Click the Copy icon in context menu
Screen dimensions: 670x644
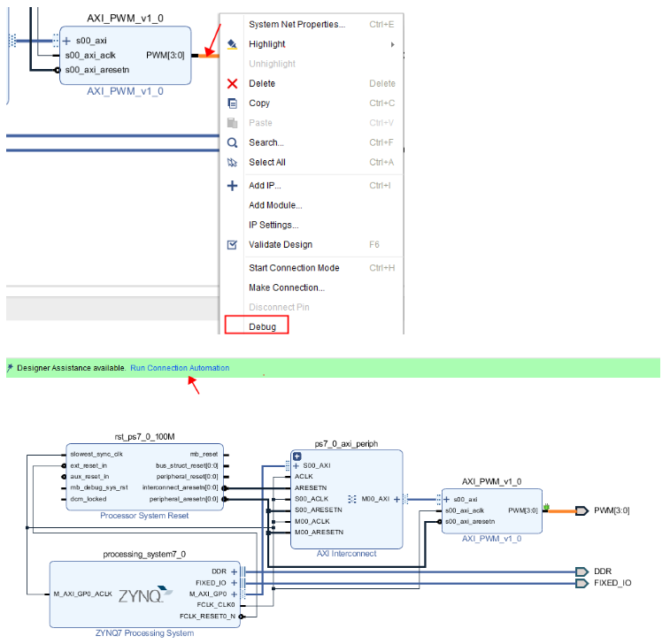coord(233,103)
